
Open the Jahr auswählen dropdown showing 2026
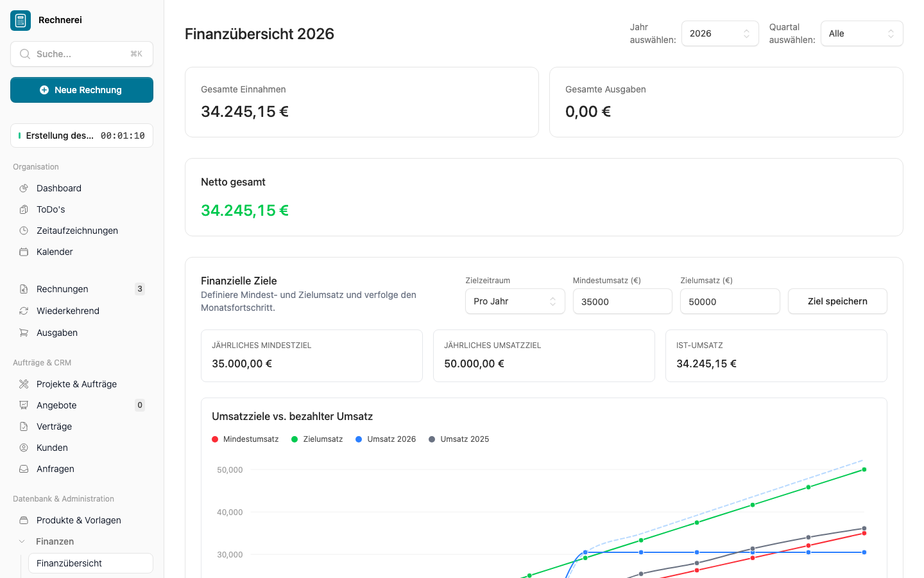[720, 33]
